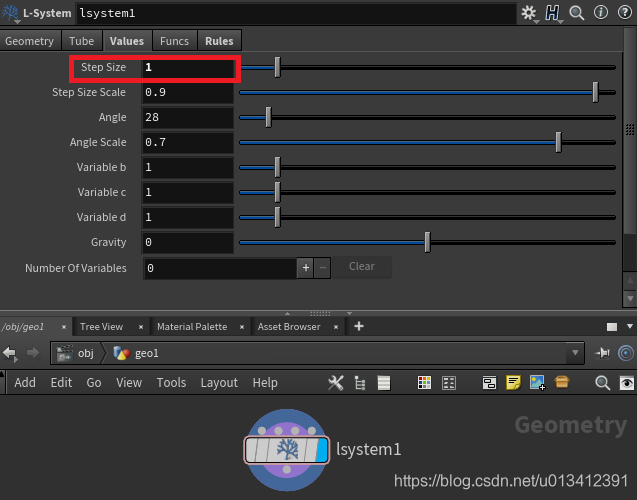Screen dimensions: 637x500
Task: Switch to Tree View pane tab
Action: [x=101, y=327]
